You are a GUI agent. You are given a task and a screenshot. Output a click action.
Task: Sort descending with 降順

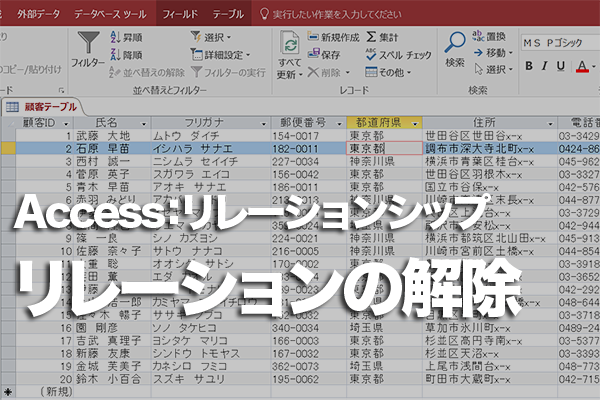(126, 55)
